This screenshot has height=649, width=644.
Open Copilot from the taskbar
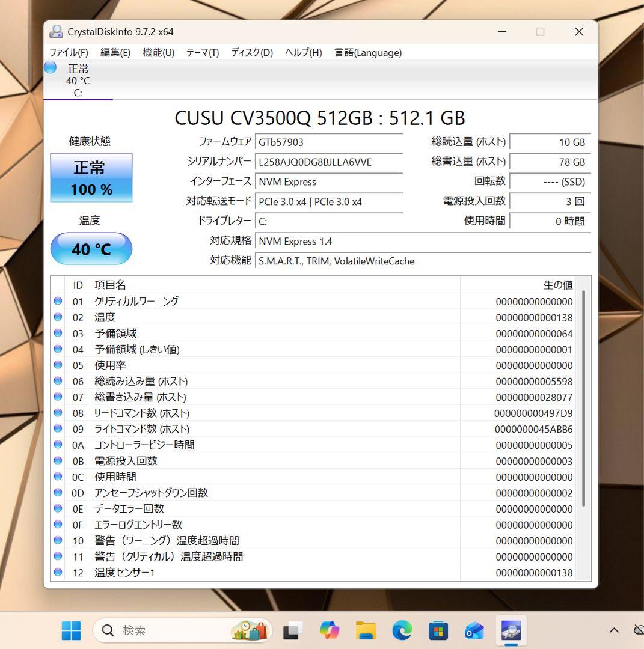[x=329, y=630]
